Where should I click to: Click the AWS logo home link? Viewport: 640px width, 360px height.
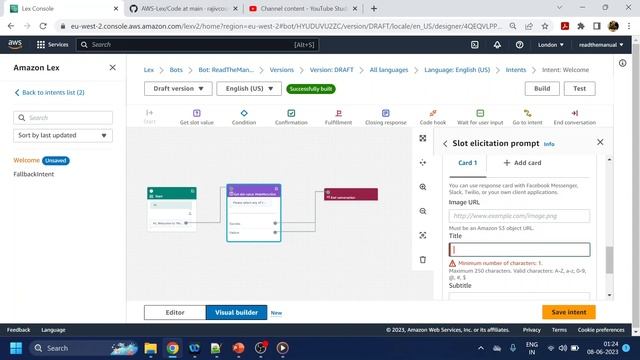click(15, 44)
